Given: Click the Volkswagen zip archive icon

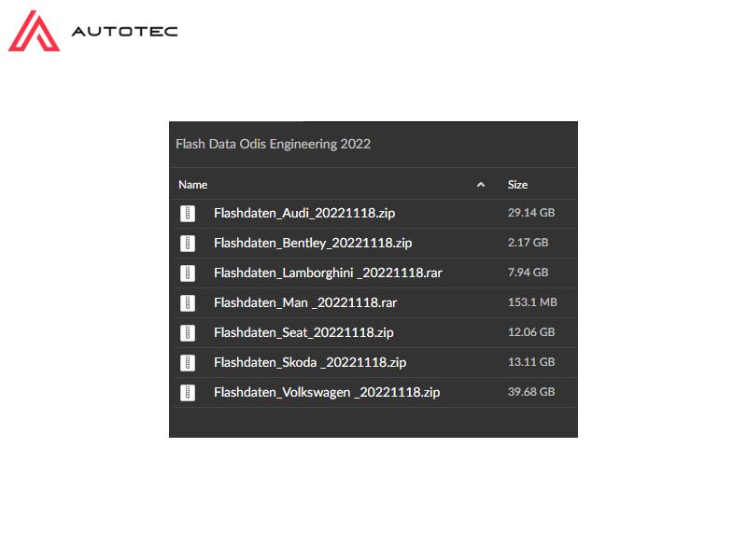Looking at the screenshot, I should point(188,392).
